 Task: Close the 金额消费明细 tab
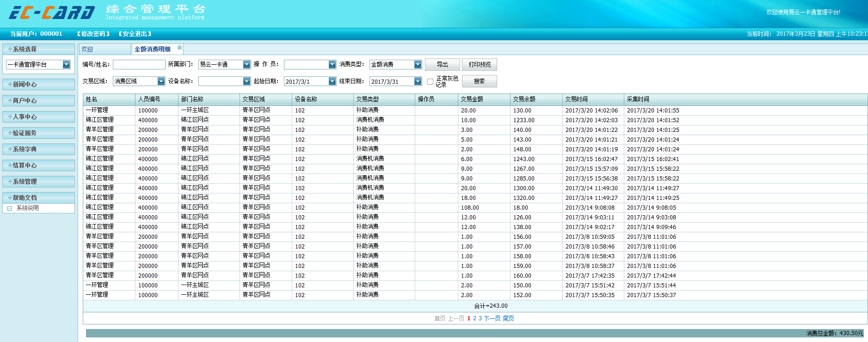point(180,48)
